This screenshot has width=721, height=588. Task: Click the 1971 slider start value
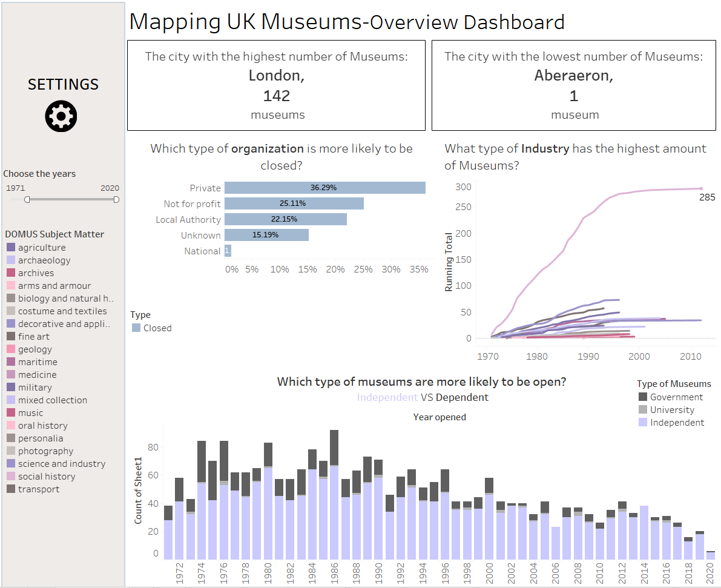click(16, 188)
